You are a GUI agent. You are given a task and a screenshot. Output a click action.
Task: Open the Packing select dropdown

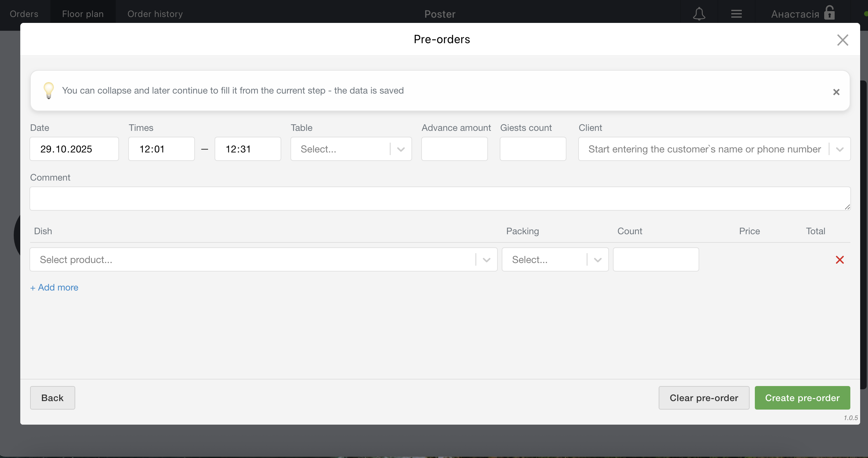[x=598, y=259]
